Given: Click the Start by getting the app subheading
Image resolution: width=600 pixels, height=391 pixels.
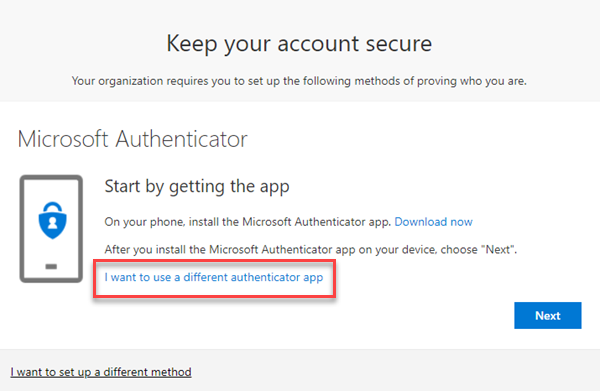Looking at the screenshot, I should [x=197, y=187].
